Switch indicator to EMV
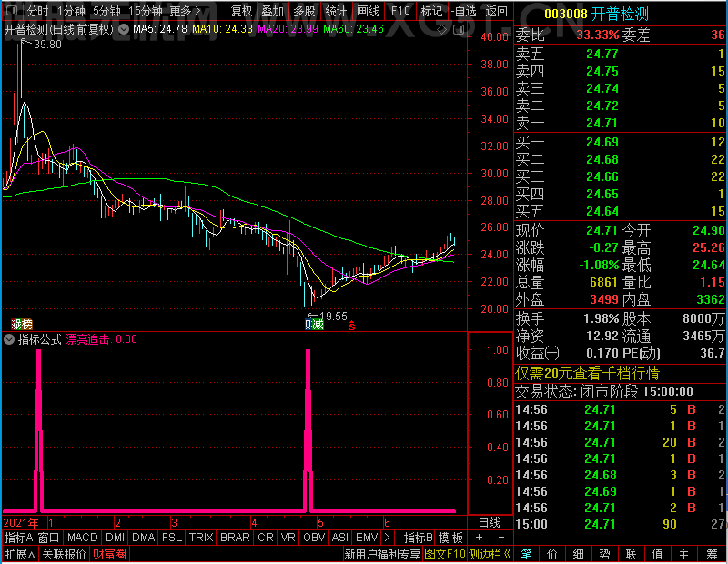 click(367, 538)
